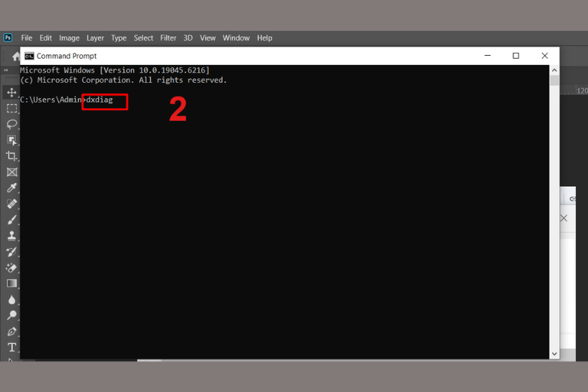
Task: Close the Command Prompt window
Action: pyautogui.click(x=545, y=56)
